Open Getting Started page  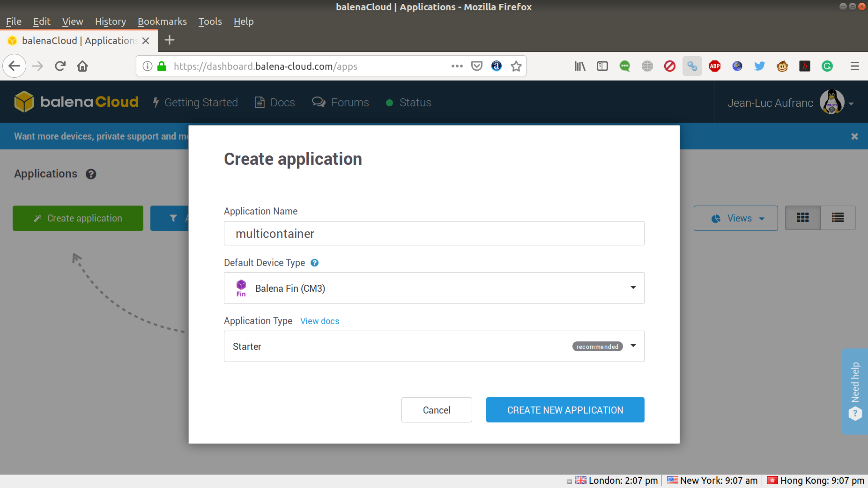click(x=196, y=103)
